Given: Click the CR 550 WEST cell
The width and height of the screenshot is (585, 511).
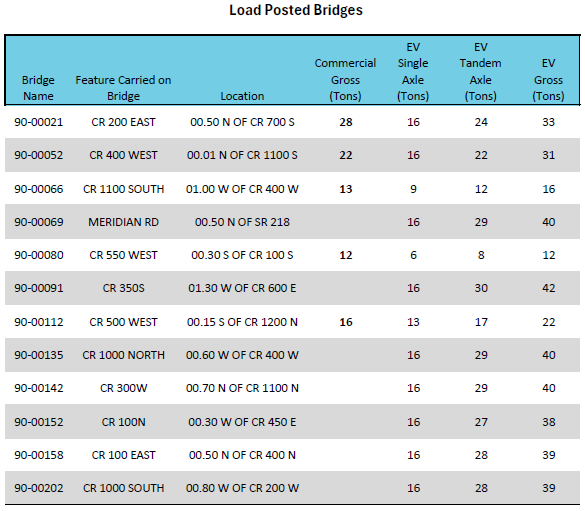Looking at the screenshot, I should [x=123, y=255].
